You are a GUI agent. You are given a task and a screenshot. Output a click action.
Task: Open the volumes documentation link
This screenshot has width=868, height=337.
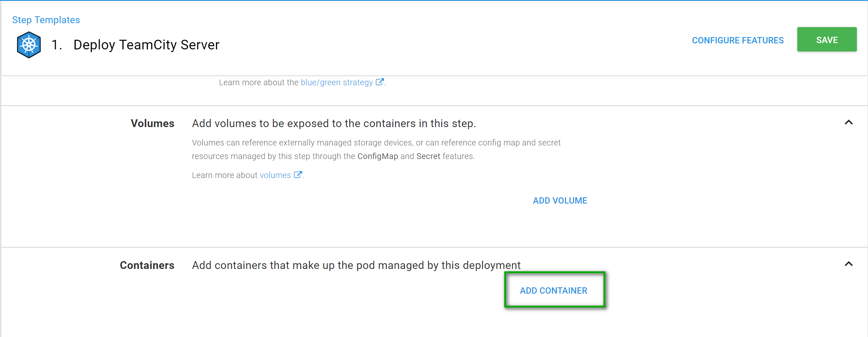point(275,175)
